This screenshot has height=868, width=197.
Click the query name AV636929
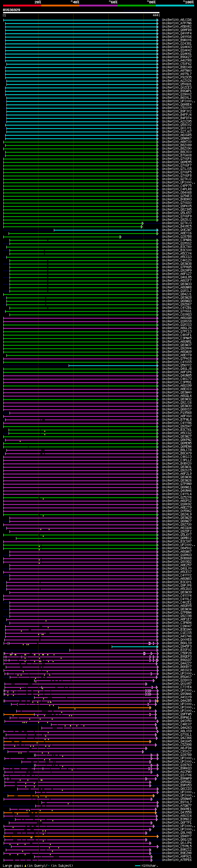(x=11, y=10)
